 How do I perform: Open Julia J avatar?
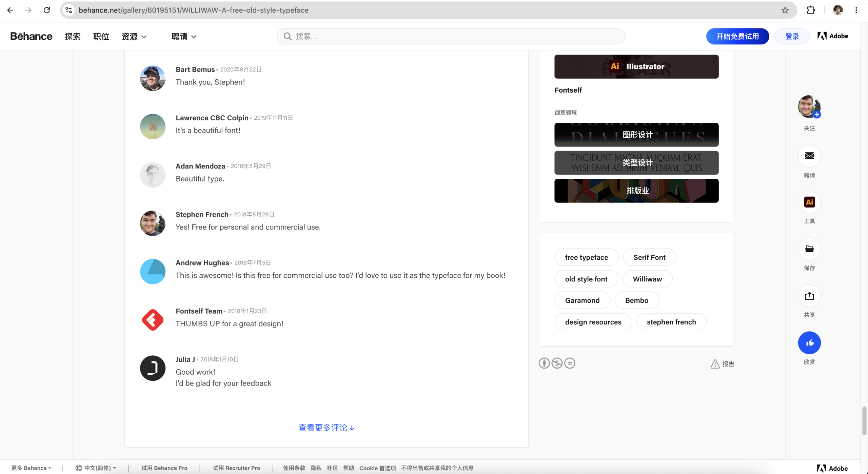pyautogui.click(x=153, y=368)
